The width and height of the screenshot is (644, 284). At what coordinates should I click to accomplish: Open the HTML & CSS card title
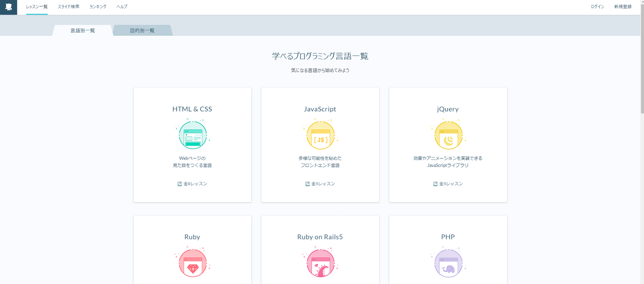(192, 109)
